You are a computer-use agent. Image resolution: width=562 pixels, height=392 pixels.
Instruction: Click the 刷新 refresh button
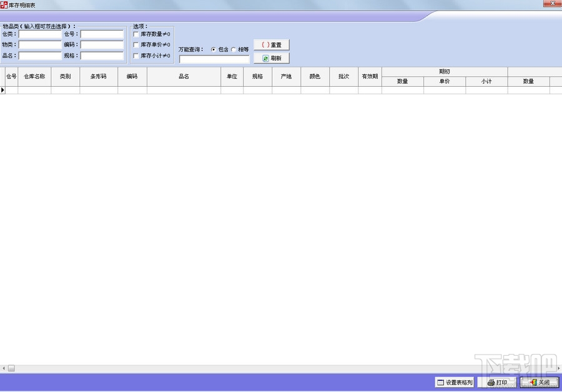272,58
